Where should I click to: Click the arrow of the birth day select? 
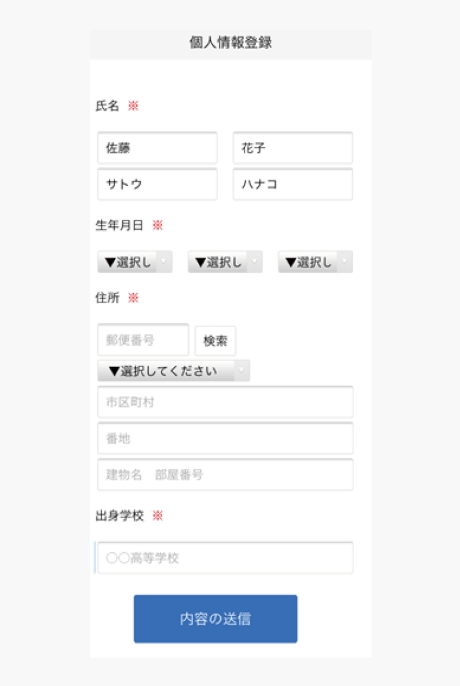tap(344, 262)
